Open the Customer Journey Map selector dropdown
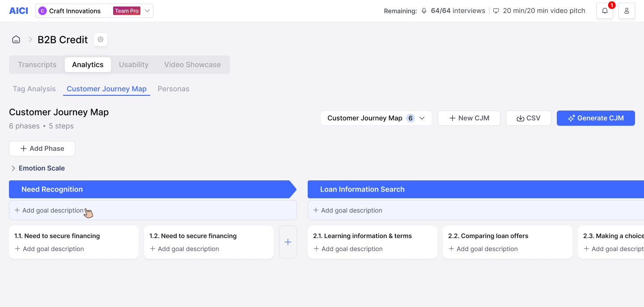 pos(376,118)
